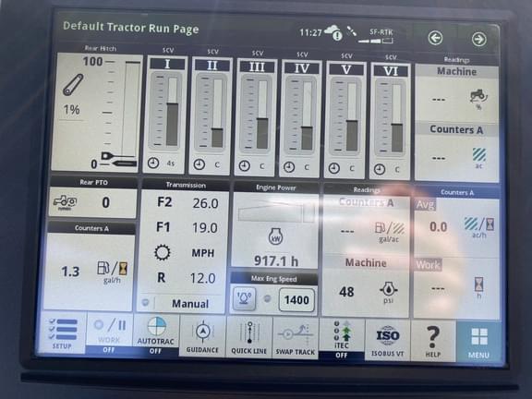Viewport: 532px width, 399px height.
Task: Open Help with the question mark
Action: coord(433,340)
